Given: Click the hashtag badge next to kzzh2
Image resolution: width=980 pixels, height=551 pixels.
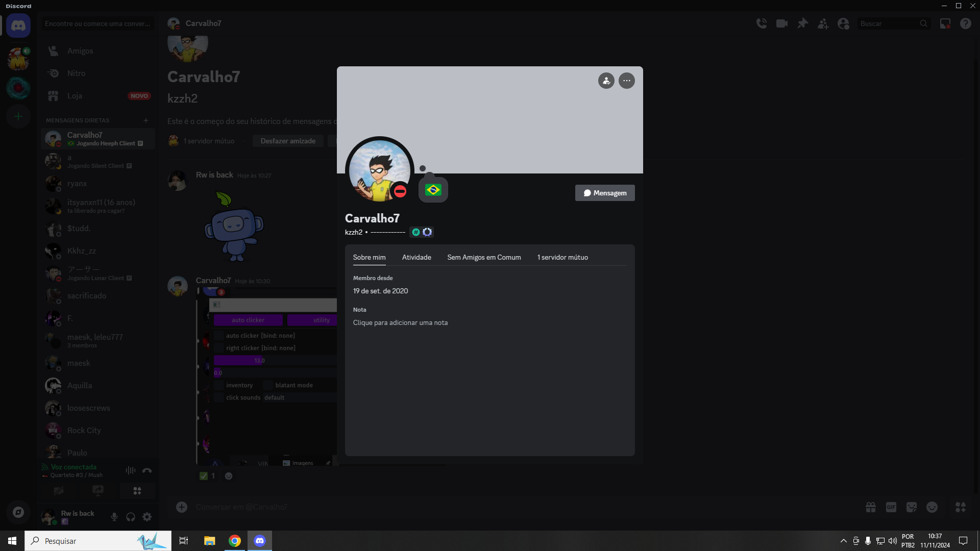Looking at the screenshot, I should 416,232.
